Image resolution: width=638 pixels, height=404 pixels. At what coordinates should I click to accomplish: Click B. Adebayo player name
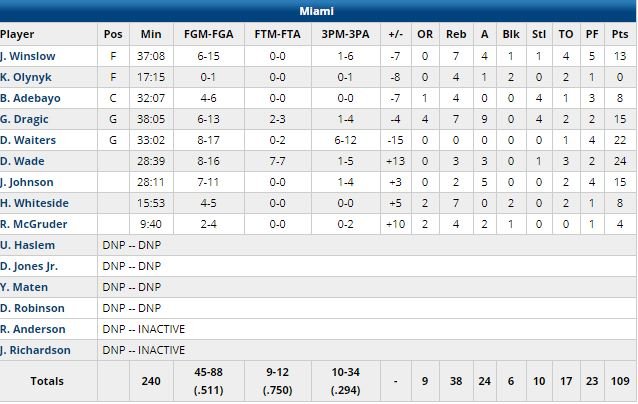point(27,98)
